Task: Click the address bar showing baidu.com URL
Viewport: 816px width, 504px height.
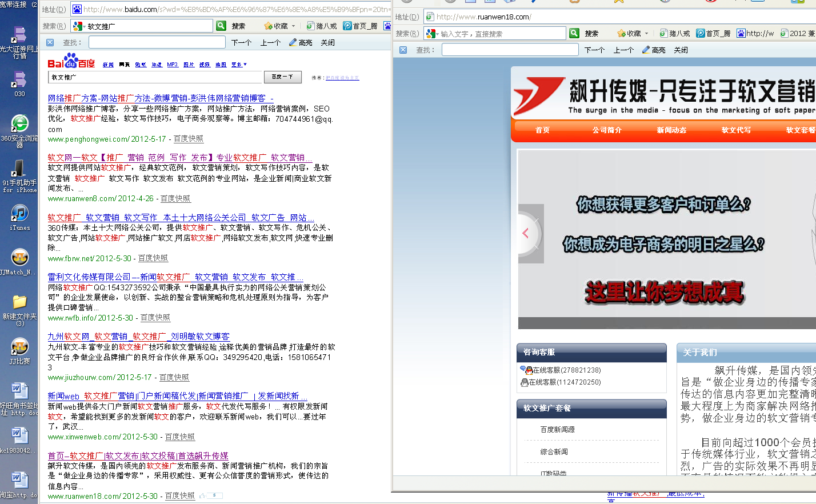Action: point(231,9)
